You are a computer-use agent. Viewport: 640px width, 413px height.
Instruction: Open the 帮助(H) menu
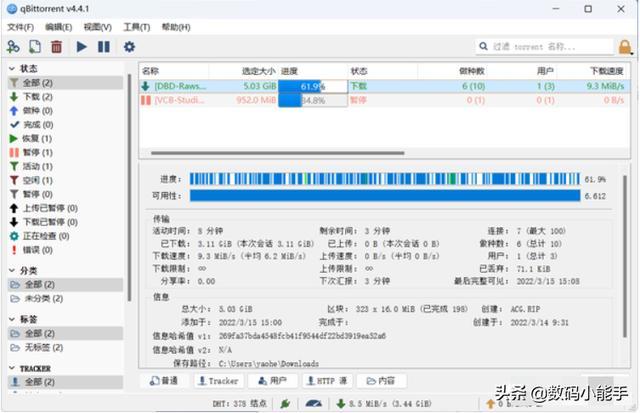[176, 27]
